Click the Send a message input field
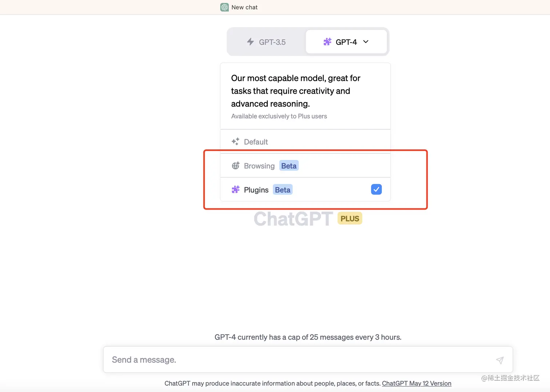Screen dimensions: 550x392 coord(308,360)
